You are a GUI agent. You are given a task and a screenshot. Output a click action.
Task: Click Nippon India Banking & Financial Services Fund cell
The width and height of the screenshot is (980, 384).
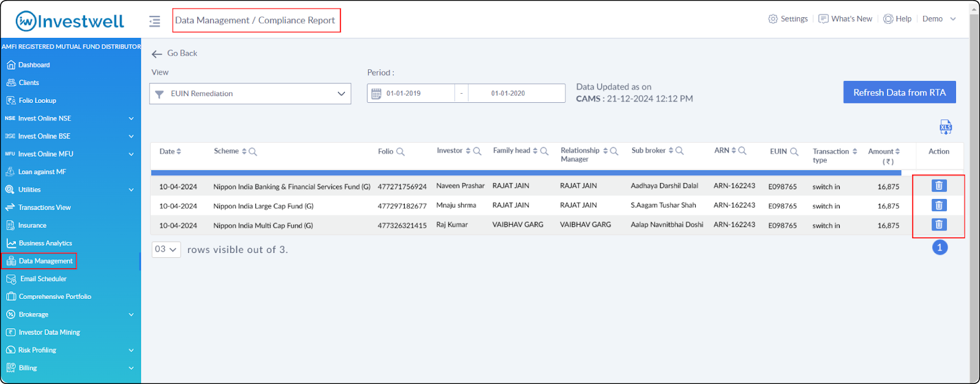coord(292,187)
